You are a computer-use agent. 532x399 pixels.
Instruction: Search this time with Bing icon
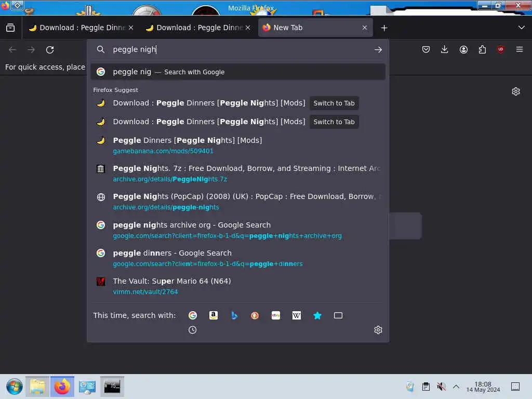click(x=234, y=315)
